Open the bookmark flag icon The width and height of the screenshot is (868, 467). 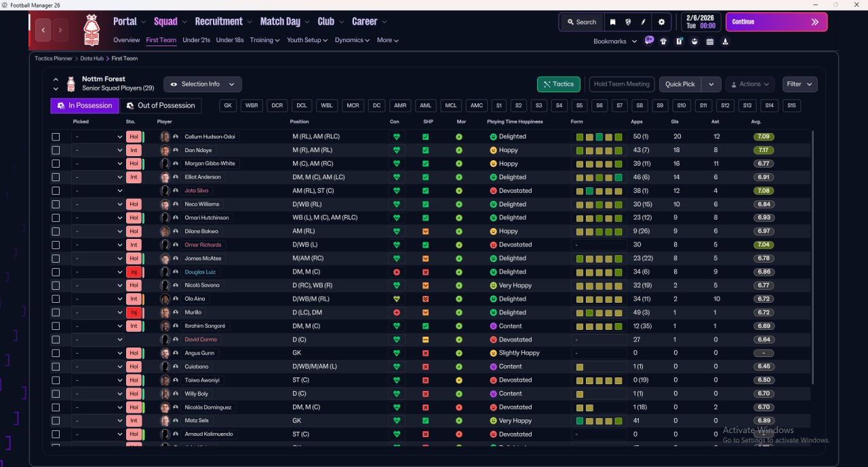613,22
